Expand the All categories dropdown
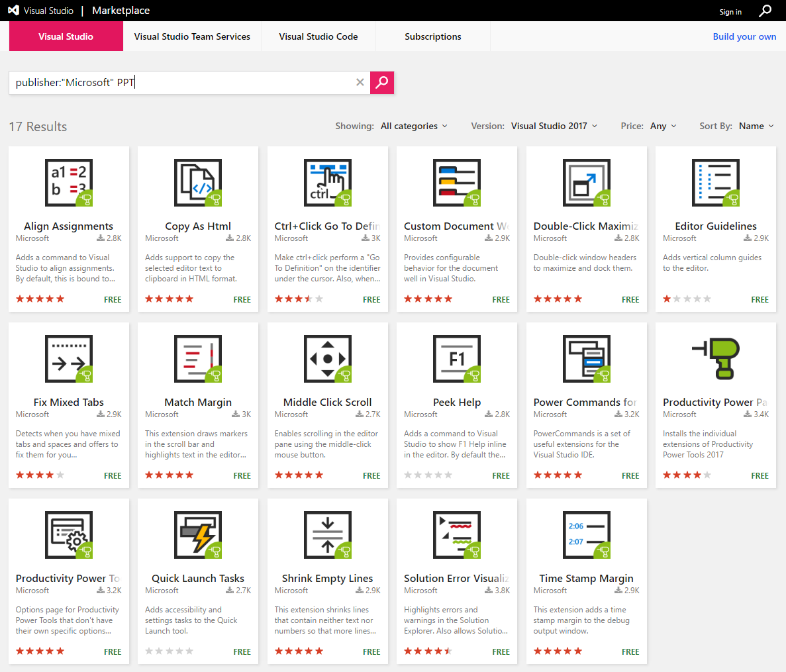The height and width of the screenshot is (672, 786). [414, 126]
